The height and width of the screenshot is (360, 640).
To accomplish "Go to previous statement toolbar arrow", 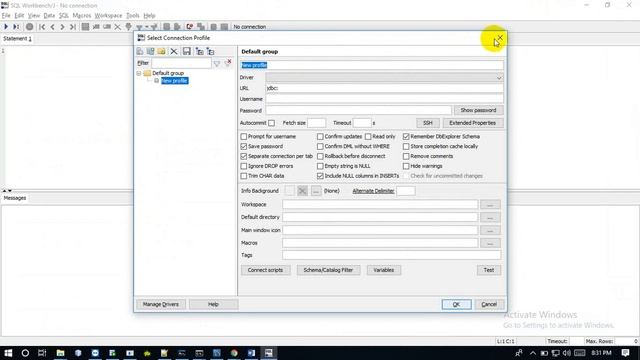I will (x=52, y=27).
